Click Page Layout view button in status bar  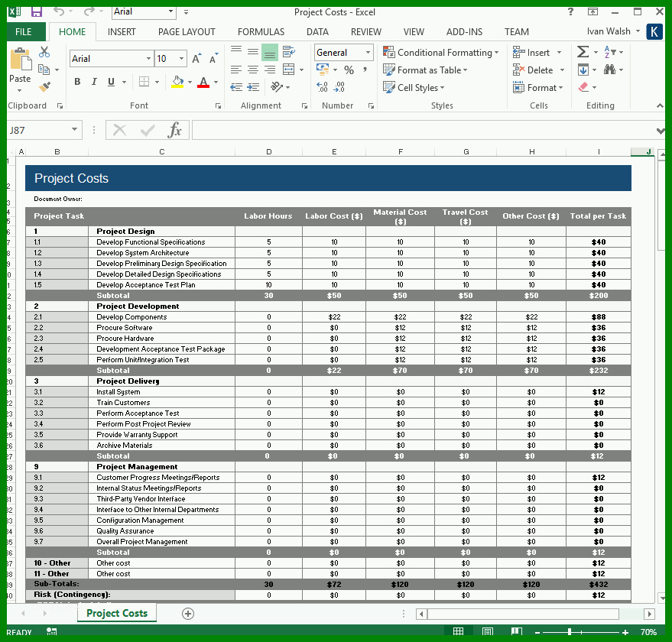(487, 632)
